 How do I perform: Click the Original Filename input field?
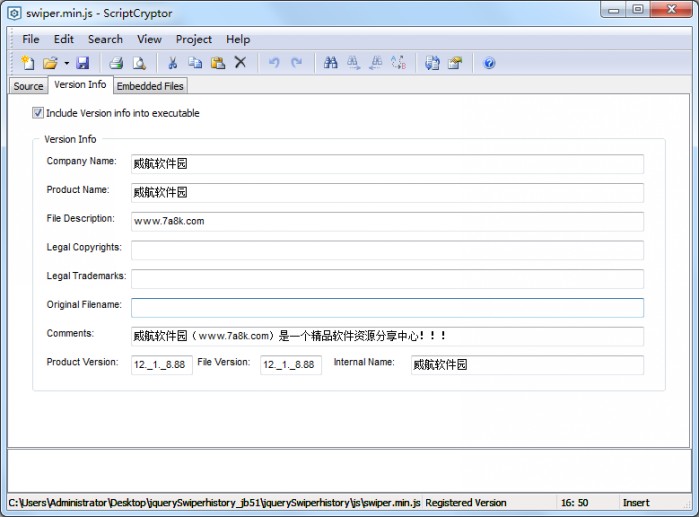(x=387, y=308)
